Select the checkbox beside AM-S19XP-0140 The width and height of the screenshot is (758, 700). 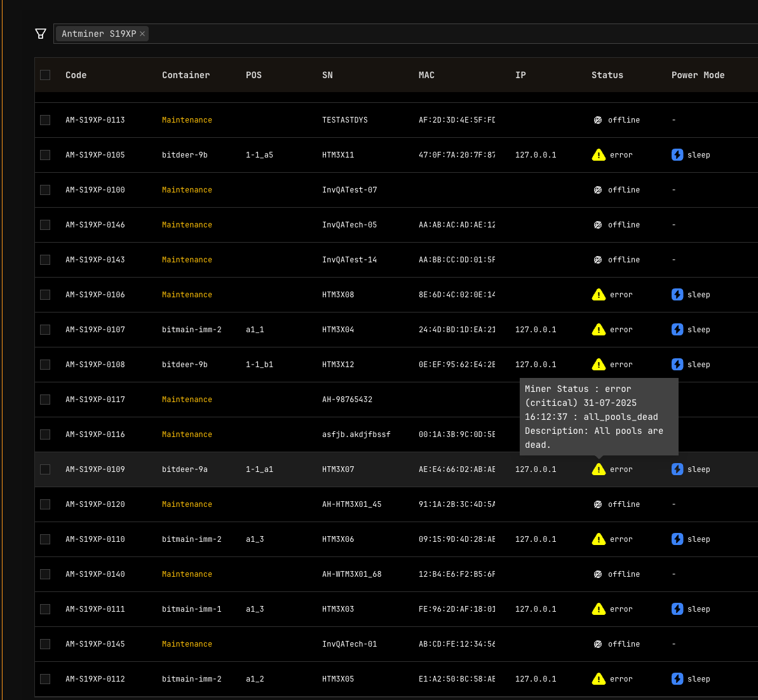point(44,574)
